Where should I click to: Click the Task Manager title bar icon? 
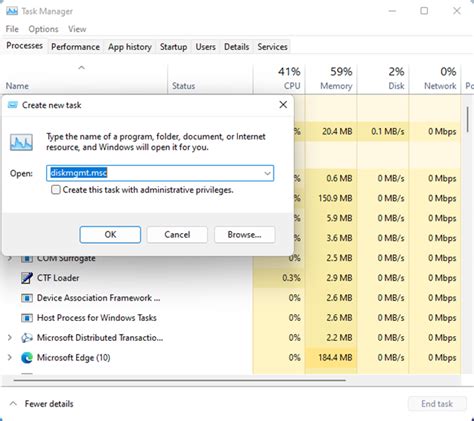click(12, 11)
